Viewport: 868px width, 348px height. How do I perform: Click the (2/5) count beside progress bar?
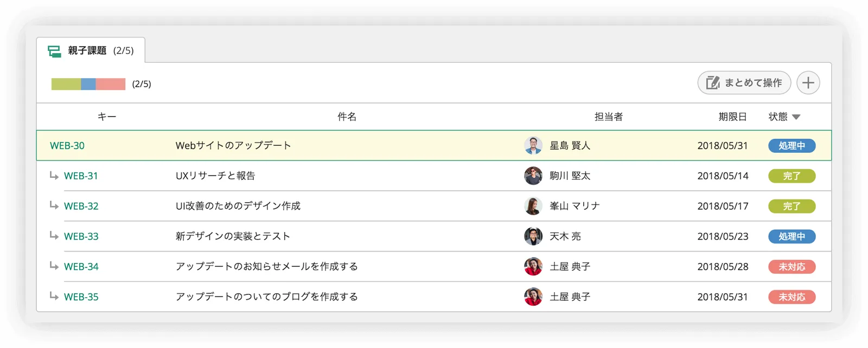point(142,84)
